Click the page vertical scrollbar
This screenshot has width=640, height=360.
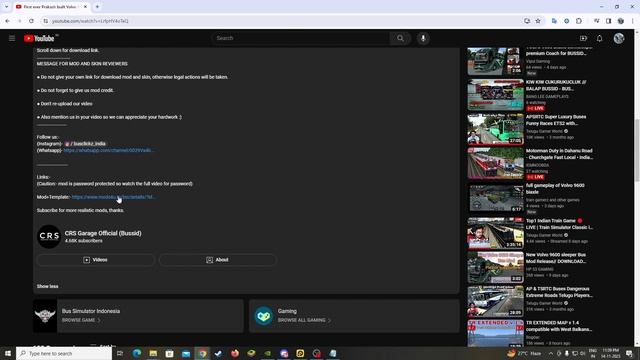[637, 150]
